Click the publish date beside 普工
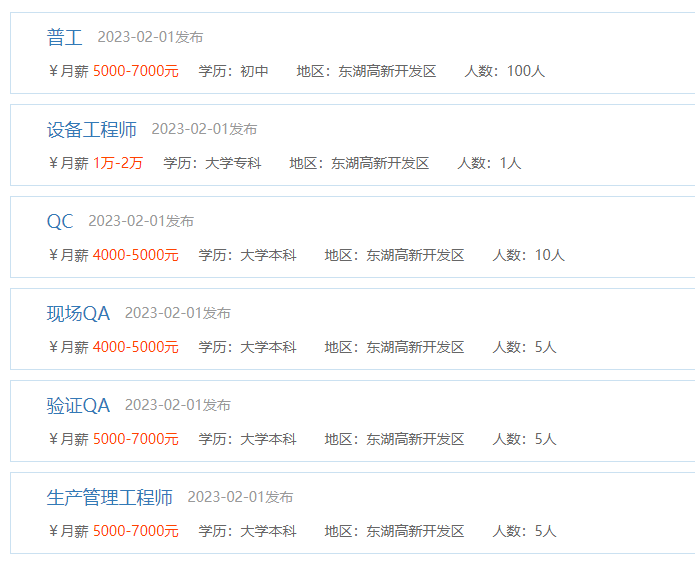Viewport: 695px width, 563px height. [x=150, y=38]
